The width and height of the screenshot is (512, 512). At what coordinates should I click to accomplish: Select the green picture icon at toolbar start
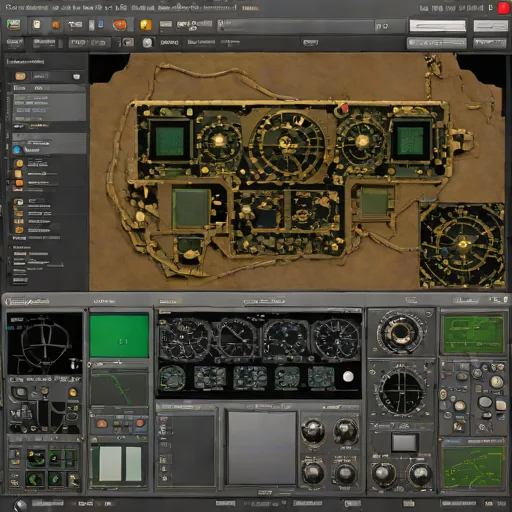click(14, 24)
